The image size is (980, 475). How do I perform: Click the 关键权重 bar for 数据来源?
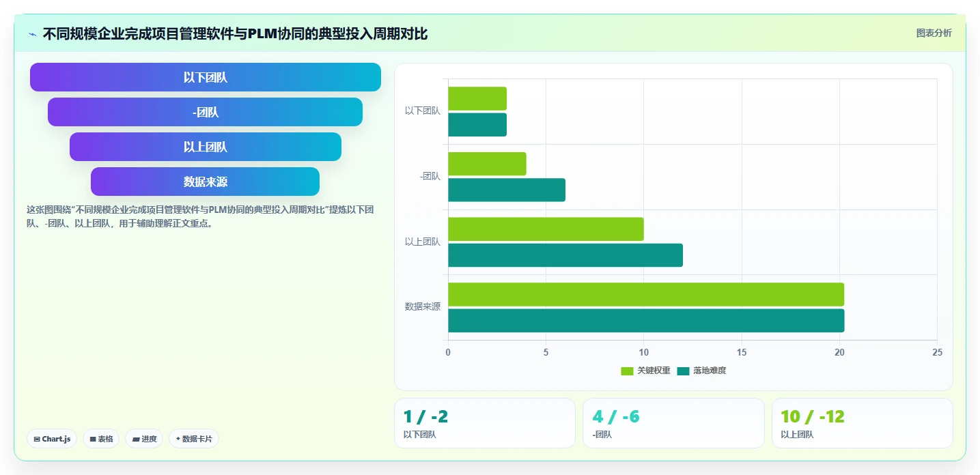(x=646, y=294)
